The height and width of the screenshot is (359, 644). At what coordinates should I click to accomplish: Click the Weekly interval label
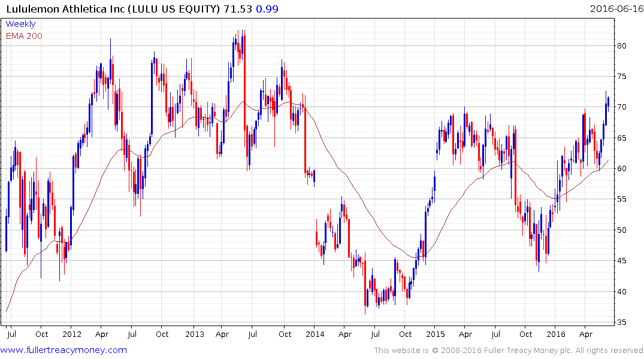[20, 24]
